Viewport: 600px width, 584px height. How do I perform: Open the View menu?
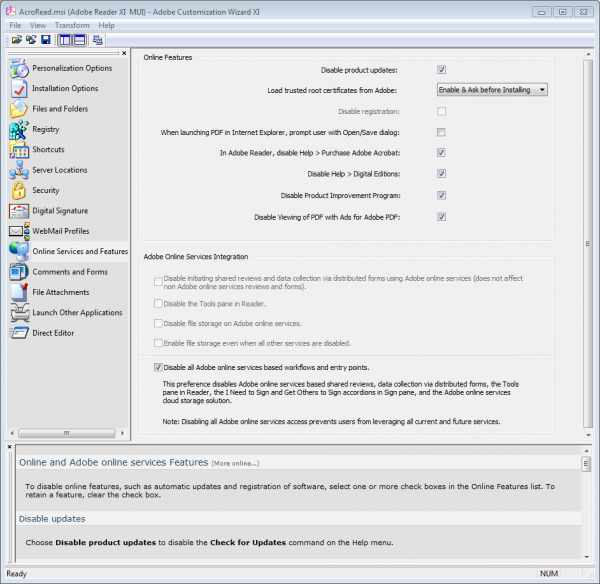coord(38,25)
